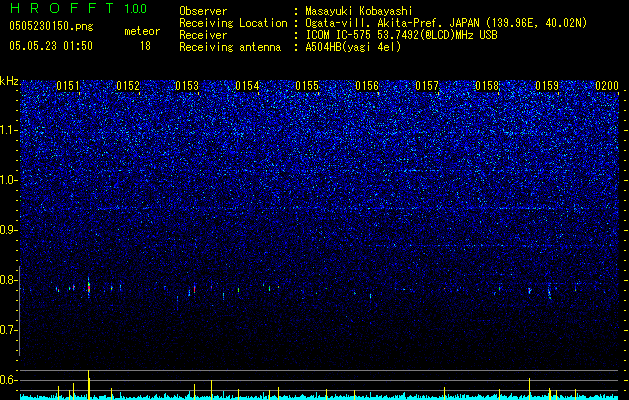Select observer name Masayuki Kobayashi

tap(359, 11)
